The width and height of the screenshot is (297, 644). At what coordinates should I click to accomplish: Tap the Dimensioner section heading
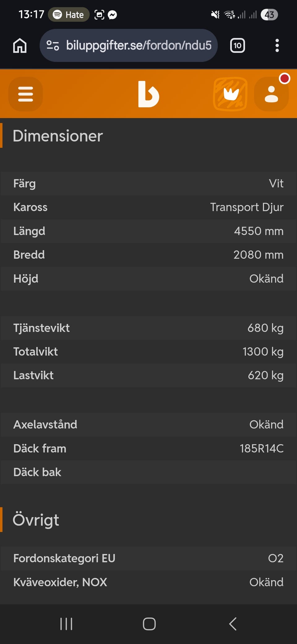(58, 136)
